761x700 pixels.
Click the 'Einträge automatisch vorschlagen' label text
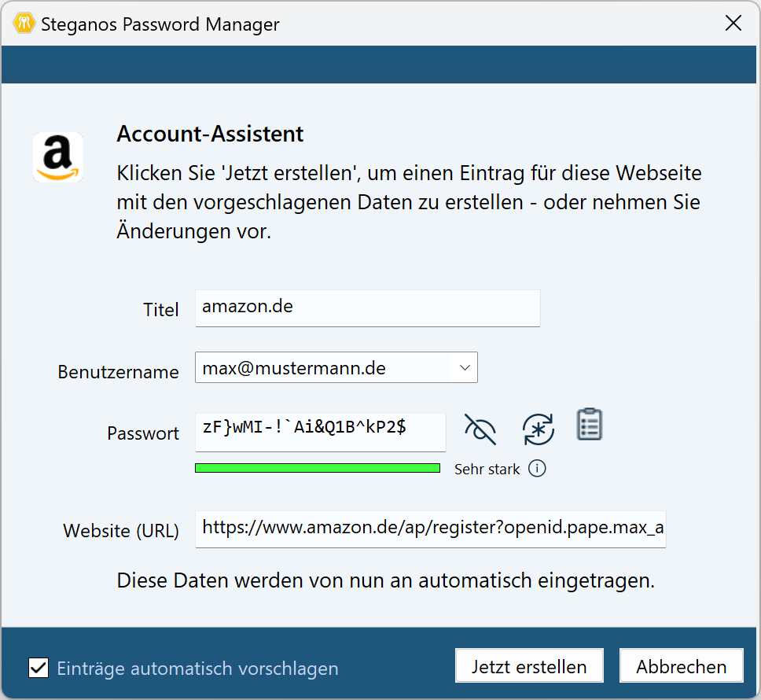pyautogui.click(x=197, y=669)
